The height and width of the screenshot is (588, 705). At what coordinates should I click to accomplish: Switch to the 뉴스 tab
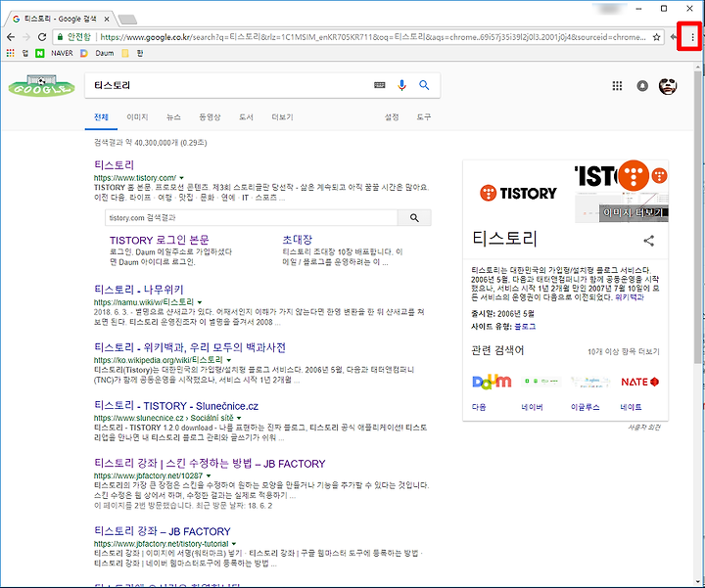pyautogui.click(x=173, y=117)
